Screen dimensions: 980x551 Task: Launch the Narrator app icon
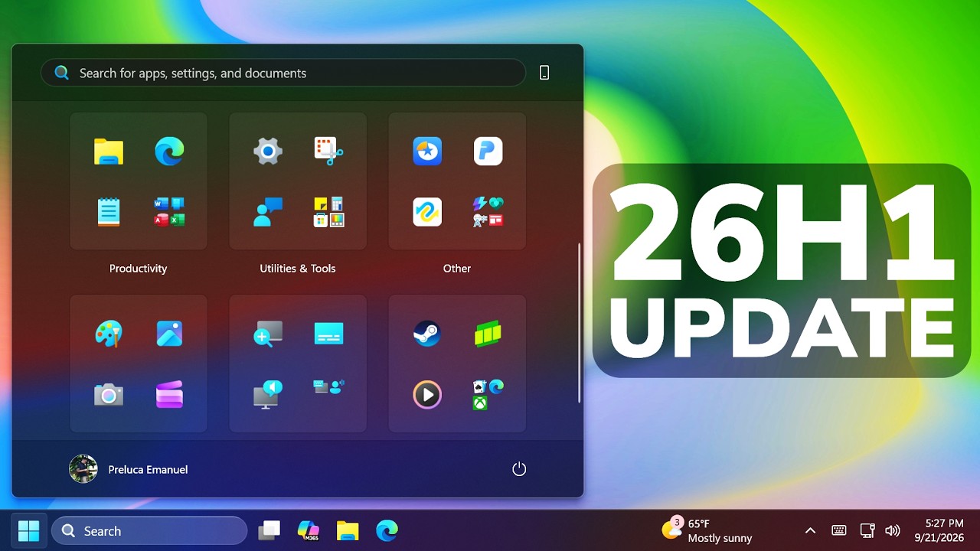click(268, 395)
